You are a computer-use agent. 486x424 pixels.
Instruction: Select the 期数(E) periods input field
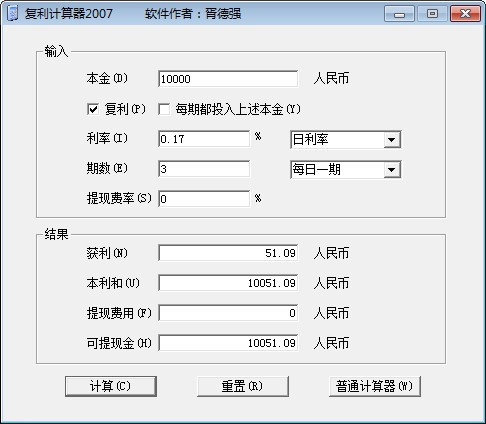point(204,169)
